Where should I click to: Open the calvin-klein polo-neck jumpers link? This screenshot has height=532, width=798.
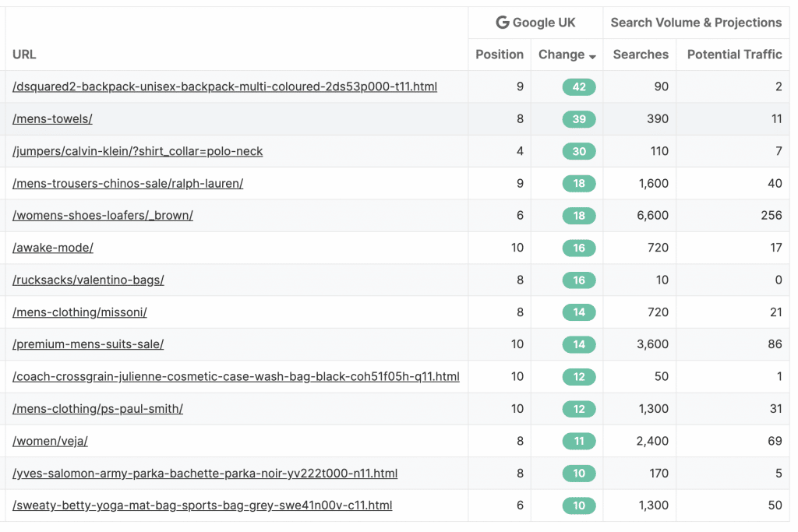pos(137,151)
